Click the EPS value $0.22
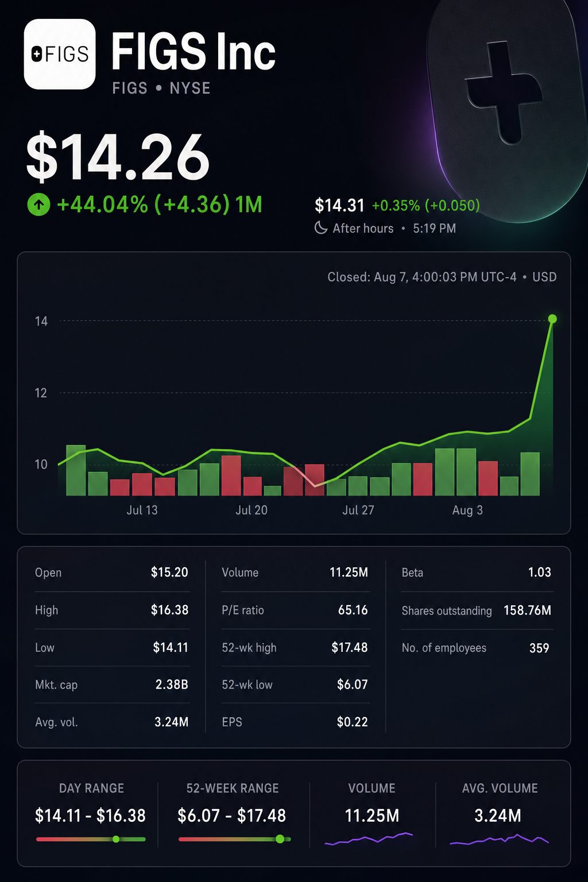Viewport: 588px width, 882px height. tap(352, 722)
